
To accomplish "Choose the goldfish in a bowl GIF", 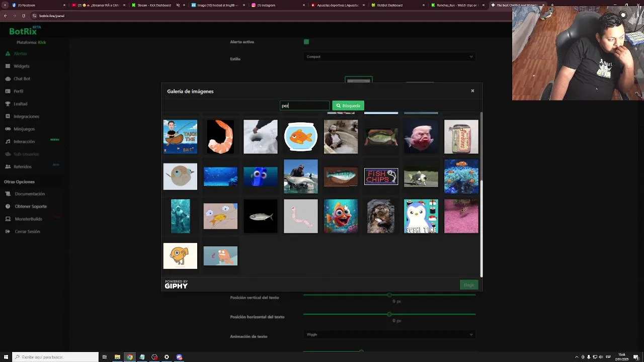I will [x=301, y=136].
